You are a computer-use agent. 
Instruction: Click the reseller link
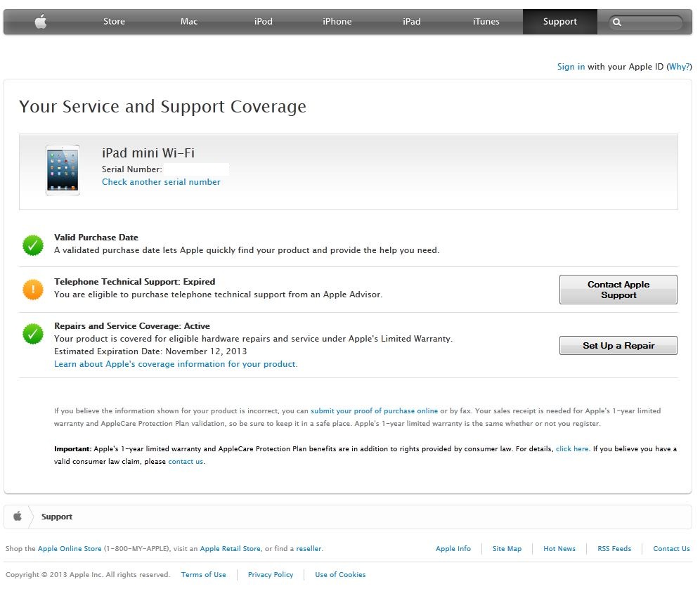click(x=309, y=548)
